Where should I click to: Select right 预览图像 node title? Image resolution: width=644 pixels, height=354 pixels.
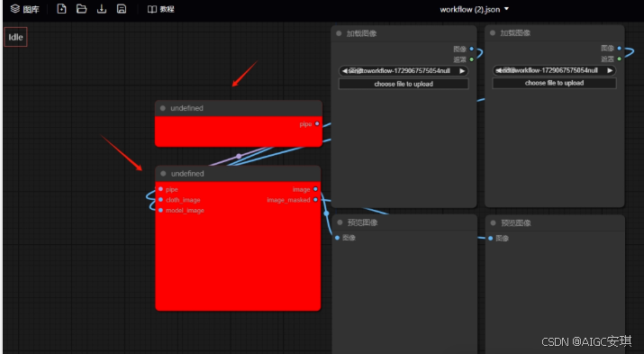(516, 223)
